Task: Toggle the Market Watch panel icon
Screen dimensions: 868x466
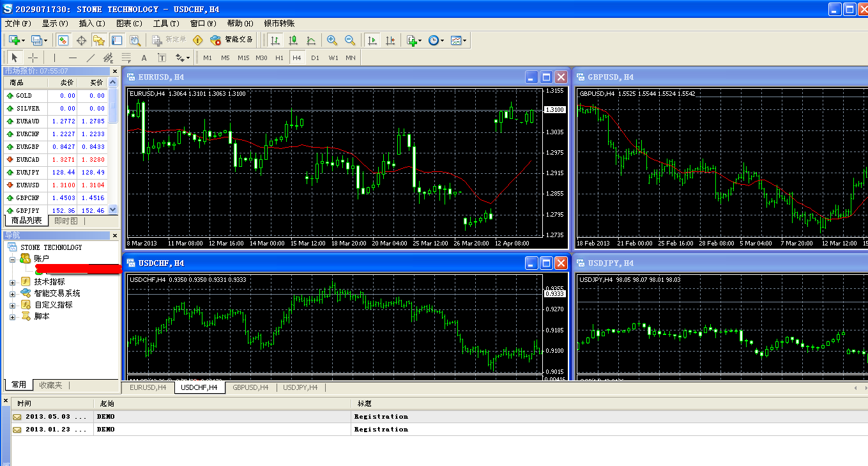Action: [x=63, y=40]
